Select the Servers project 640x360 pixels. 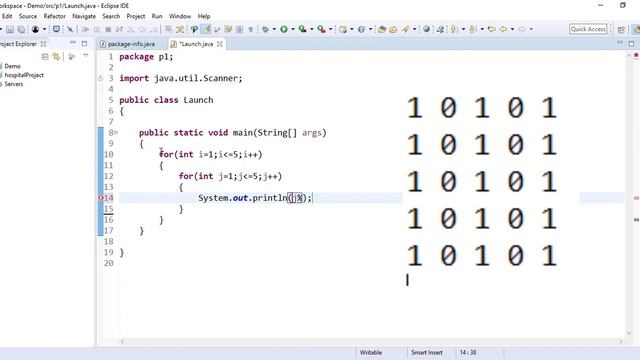pyautogui.click(x=13, y=84)
